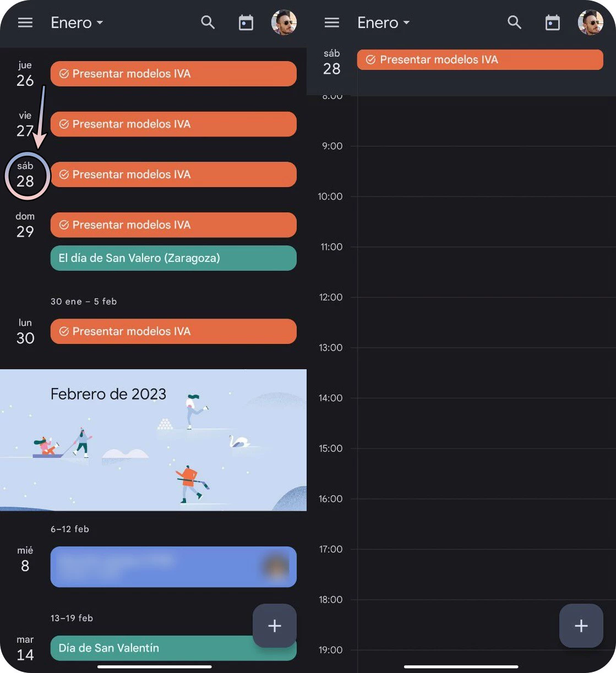Tap the Febrero de 2023 month banner
This screenshot has width=616, height=673.
click(153, 440)
